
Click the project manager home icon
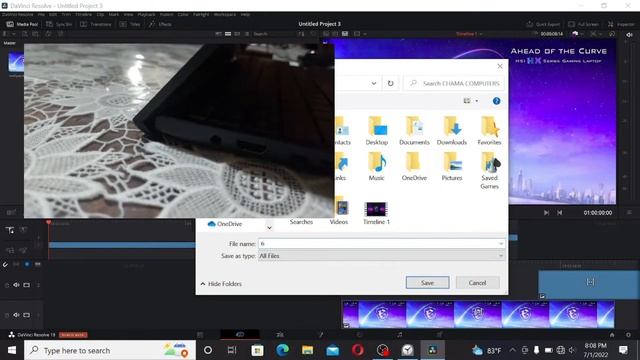(x=612, y=335)
